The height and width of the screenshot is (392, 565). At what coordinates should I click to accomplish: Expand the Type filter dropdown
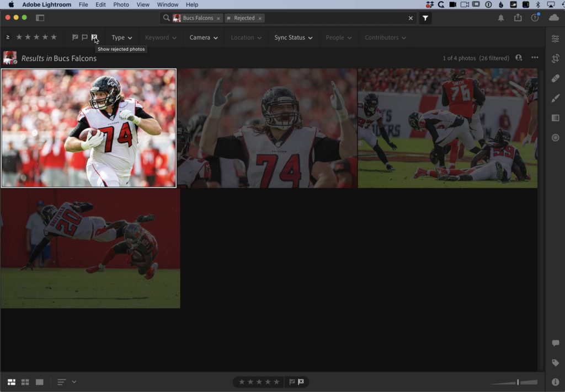coord(122,37)
